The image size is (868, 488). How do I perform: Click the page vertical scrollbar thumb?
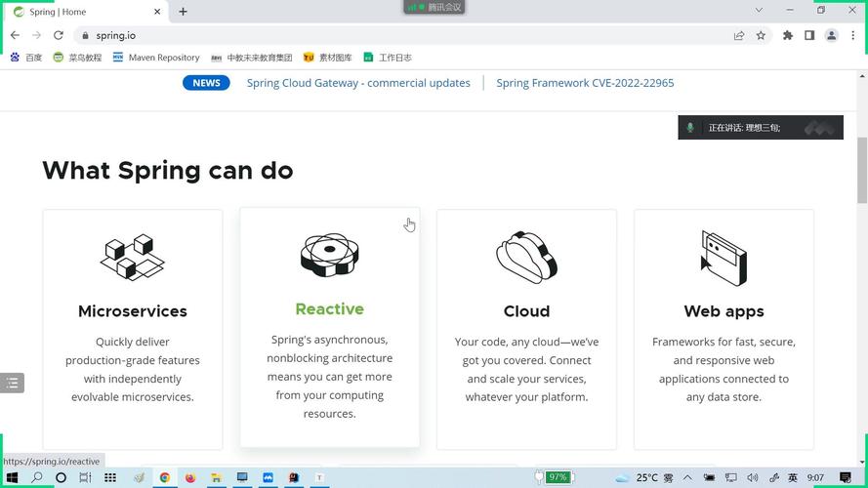coord(862,171)
